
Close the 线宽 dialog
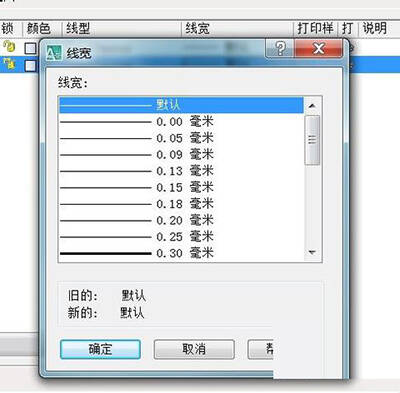coord(319,49)
